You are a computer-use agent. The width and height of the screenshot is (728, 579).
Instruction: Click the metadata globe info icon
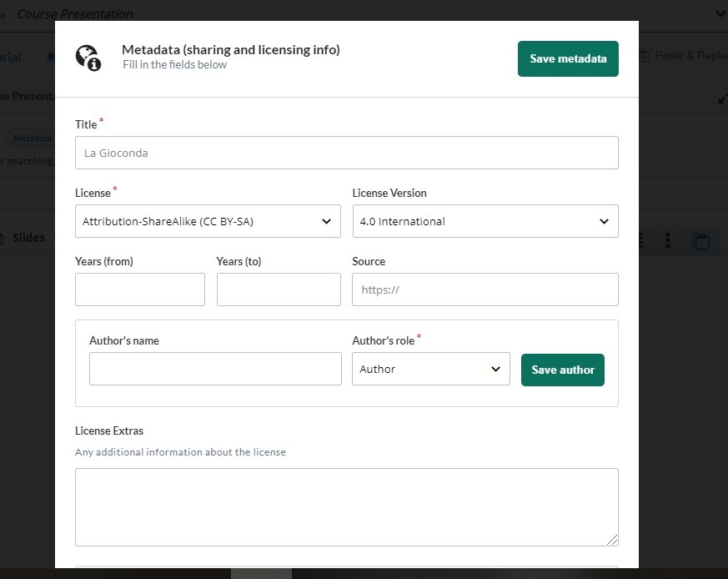pyautogui.click(x=88, y=58)
